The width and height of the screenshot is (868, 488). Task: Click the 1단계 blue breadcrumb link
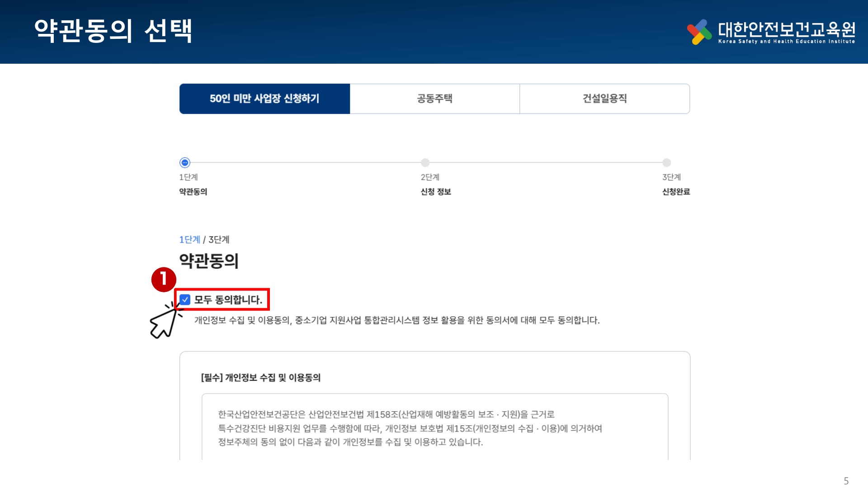tap(189, 239)
